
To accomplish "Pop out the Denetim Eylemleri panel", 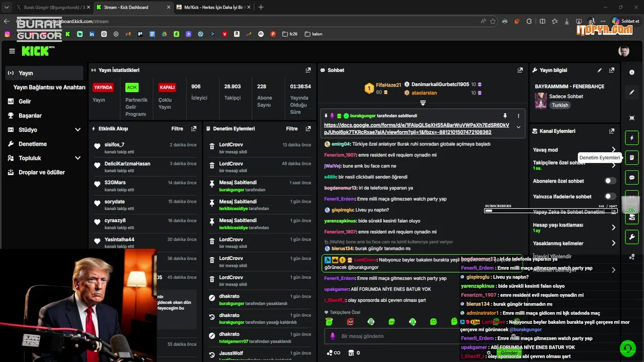I will click(308, 129).
